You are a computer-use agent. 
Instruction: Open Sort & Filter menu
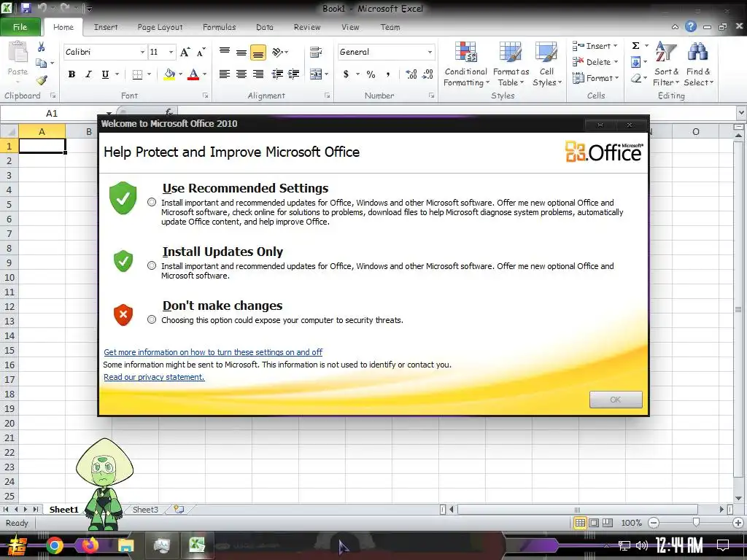pos(666,64)
